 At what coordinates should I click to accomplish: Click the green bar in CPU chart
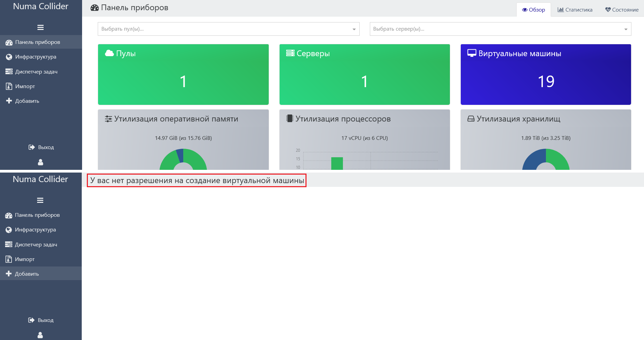pos(337,163)
